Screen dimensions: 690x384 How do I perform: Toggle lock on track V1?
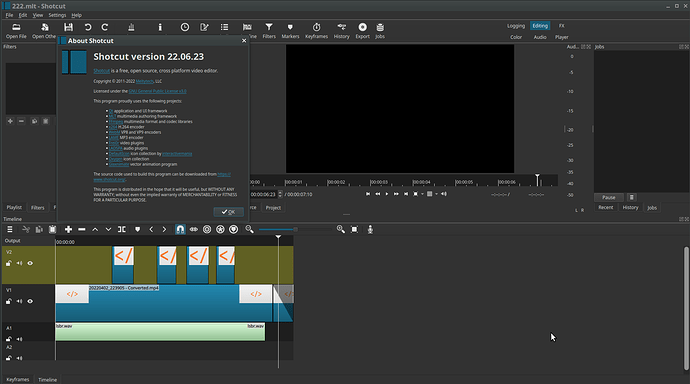click(8, 301)
